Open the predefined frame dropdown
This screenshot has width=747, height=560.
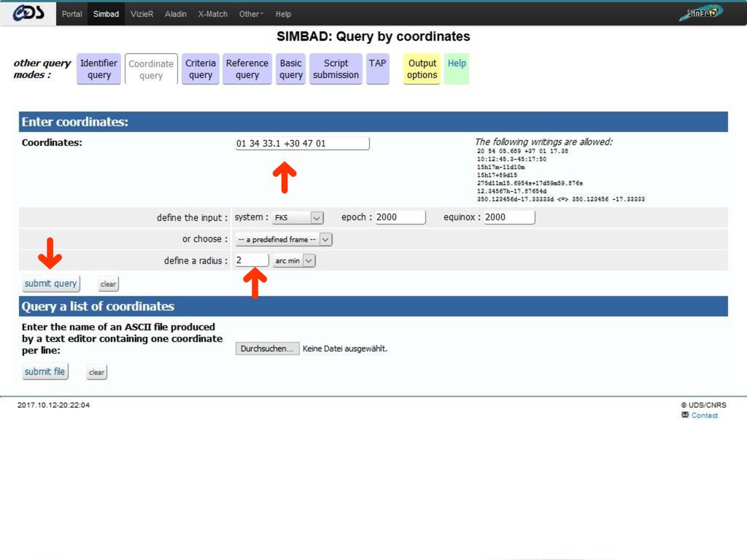284,239
